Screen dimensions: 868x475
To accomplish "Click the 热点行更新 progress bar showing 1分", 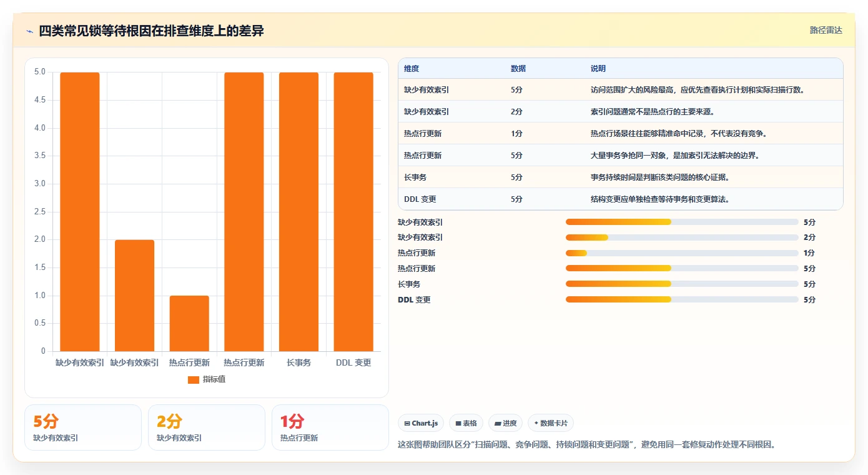I will 682,253.
